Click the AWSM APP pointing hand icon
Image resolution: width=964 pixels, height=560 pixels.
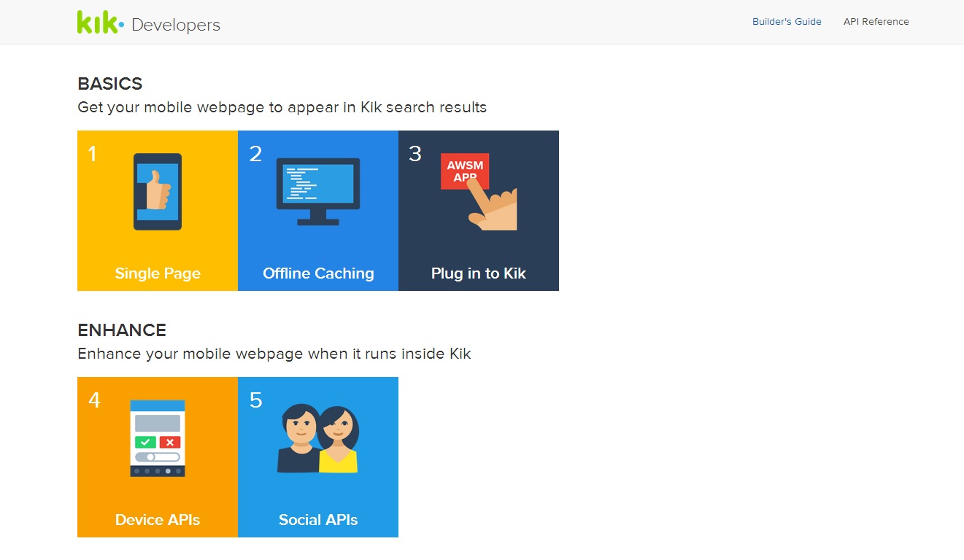(479, 192)
